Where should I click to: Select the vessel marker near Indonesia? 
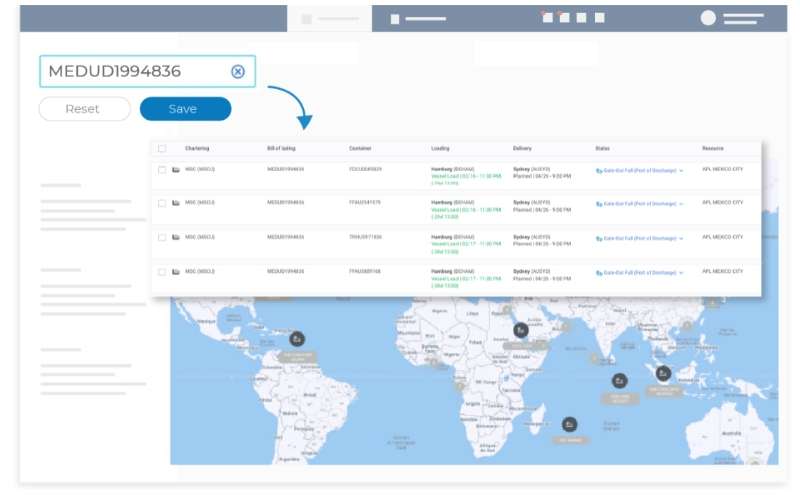pyautogui.click(x=662, y=374)
